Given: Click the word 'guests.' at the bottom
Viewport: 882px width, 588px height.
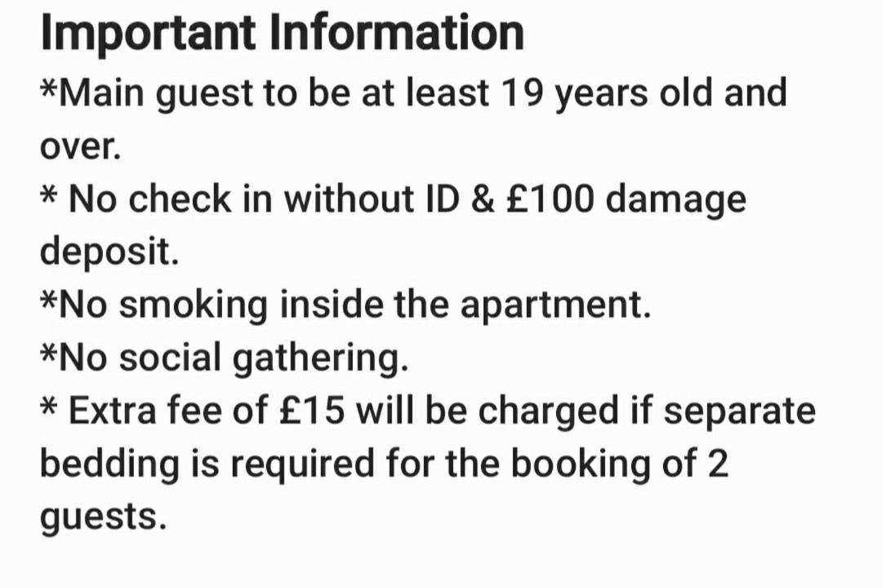Looking at the screenshot, I should pos(104,516).
